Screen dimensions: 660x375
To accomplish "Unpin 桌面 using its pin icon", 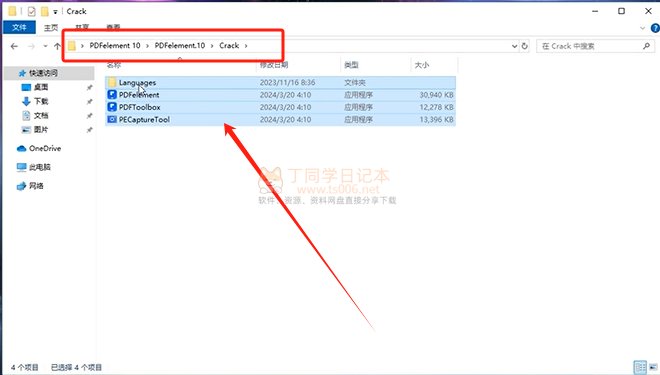I will pos(89,88).
